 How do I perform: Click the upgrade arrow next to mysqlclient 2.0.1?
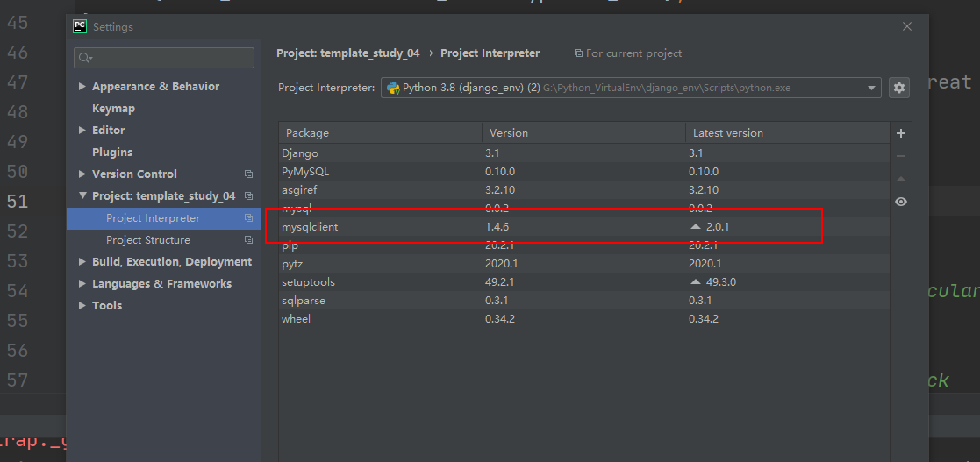coord(695,227)
